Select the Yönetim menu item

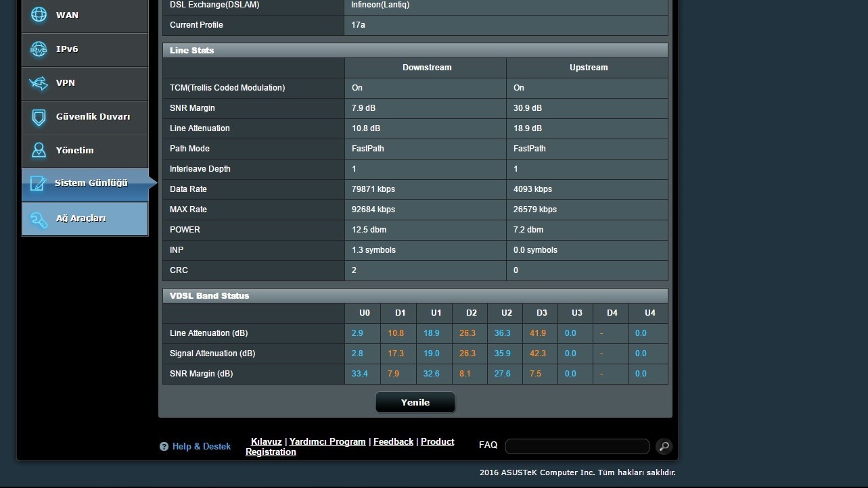(85, 151)
